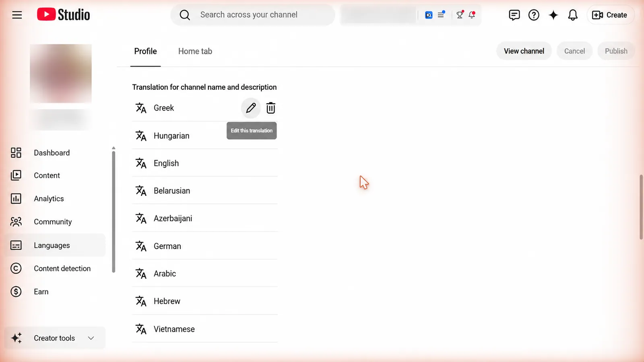Click the sparkle AI assistant icon
644x362 pixels.
(553, 15)
